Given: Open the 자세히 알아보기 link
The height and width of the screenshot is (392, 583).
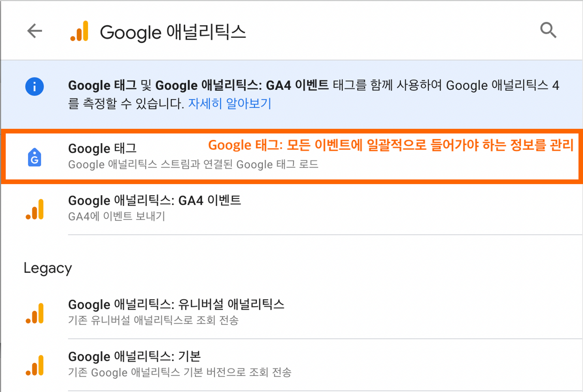Looking at the screenshot, I should pos(230,103).
